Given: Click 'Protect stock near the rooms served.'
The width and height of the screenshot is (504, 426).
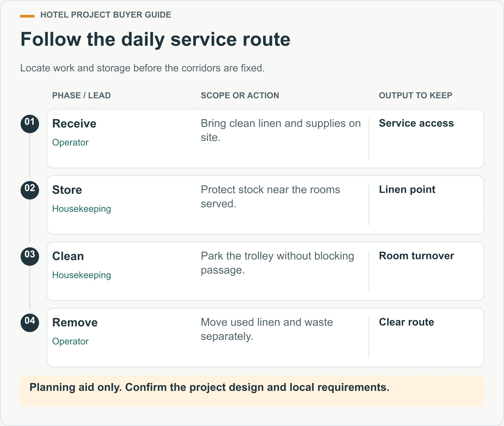Looking at the screenshot, I should click(x=270, y=197).
